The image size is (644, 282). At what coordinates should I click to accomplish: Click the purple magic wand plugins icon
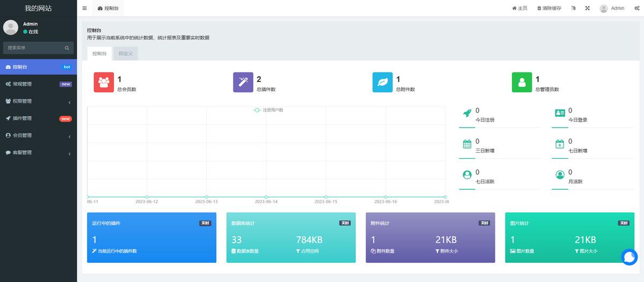243,83
